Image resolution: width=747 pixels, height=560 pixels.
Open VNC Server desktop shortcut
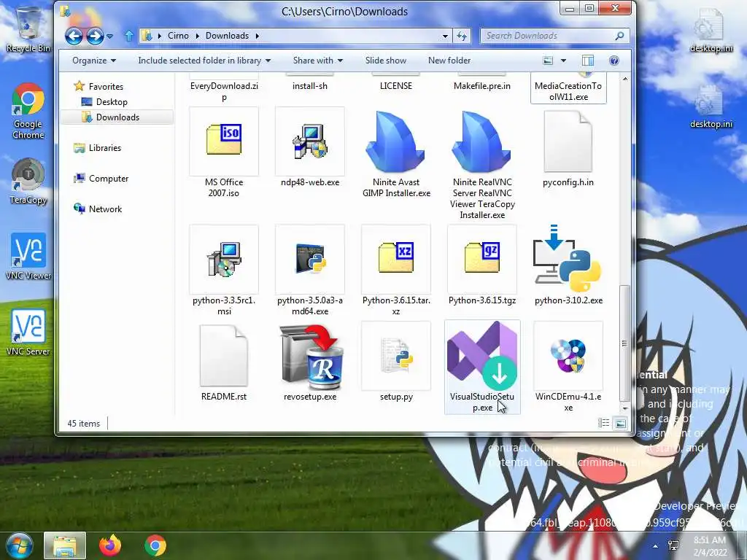click(x=28, y=332)
